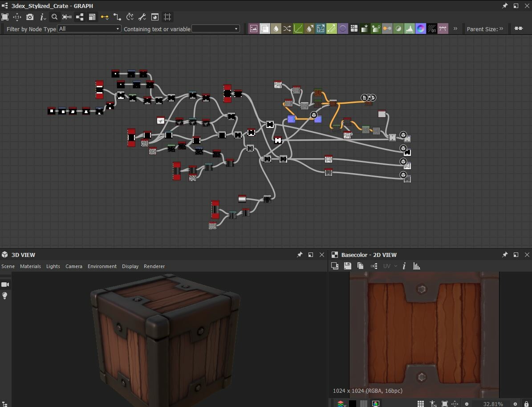Open the Materials menu in 3D view

tap(30, 266)
